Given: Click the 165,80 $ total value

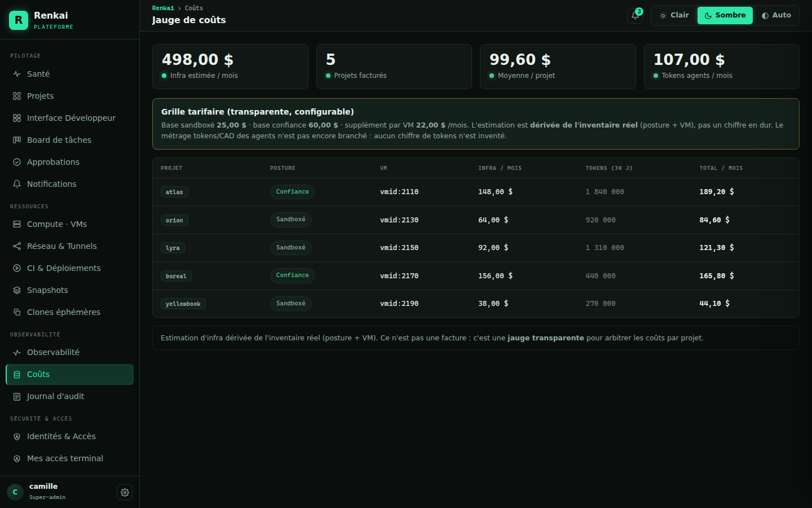Looking at the screenshot, I should click(717, 276).
